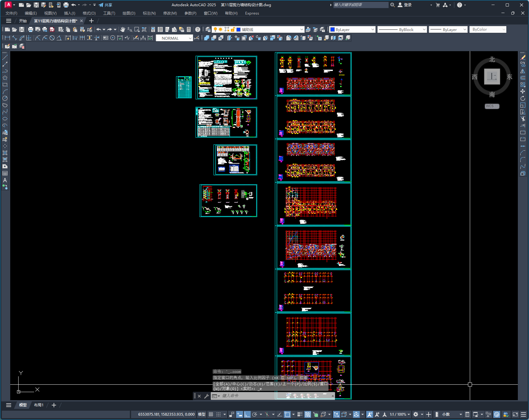Click in the command line input field

pyautogui.click(x=276, y=396)
